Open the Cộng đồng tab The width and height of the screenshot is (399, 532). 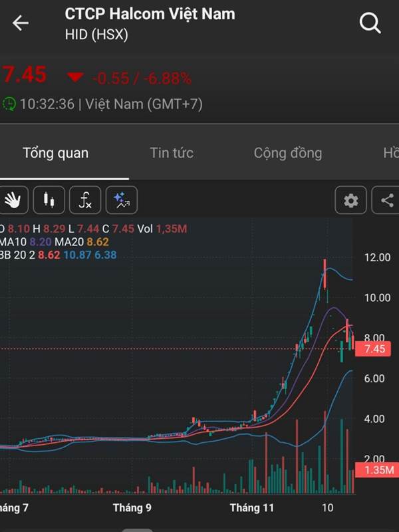(288, 153)
